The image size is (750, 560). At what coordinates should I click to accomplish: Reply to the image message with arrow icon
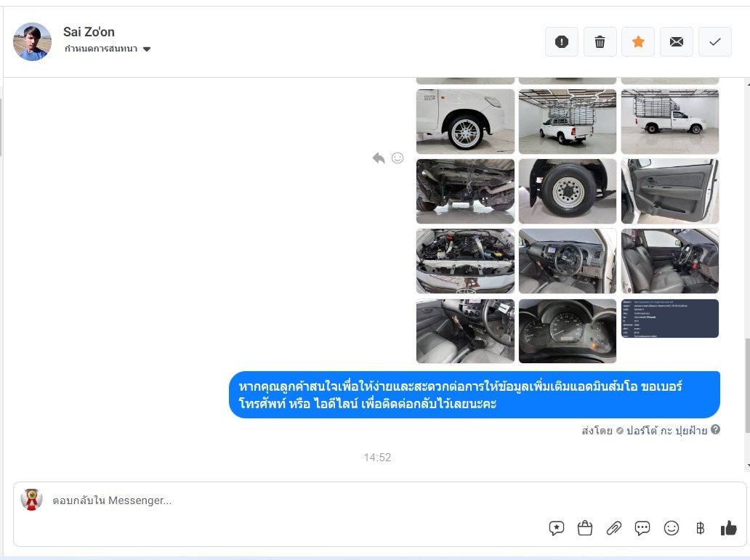click(x=379, y=158)
